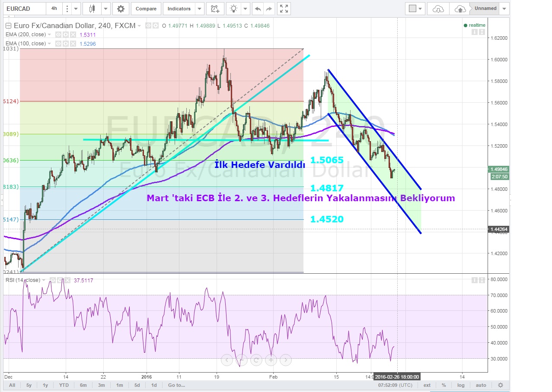Open the chart style dropdown arrow
The height and width of the screenshot is (392, 552).
tap(104, 9)
